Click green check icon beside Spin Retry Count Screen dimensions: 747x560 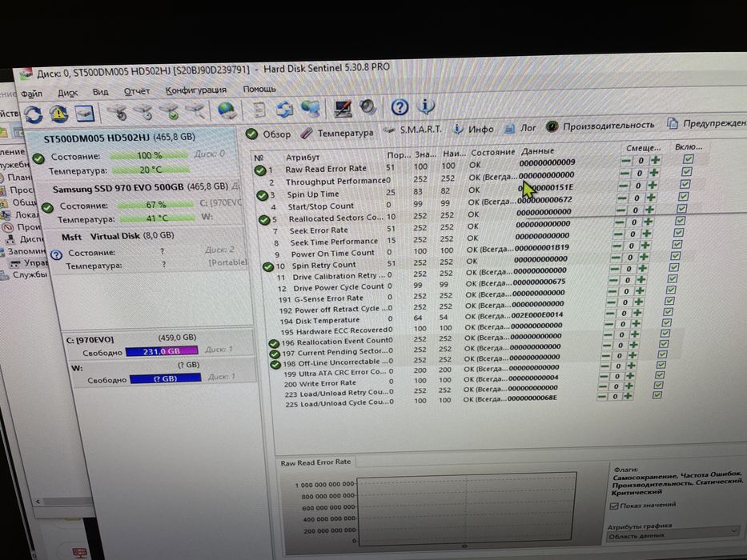pos(268,266)
